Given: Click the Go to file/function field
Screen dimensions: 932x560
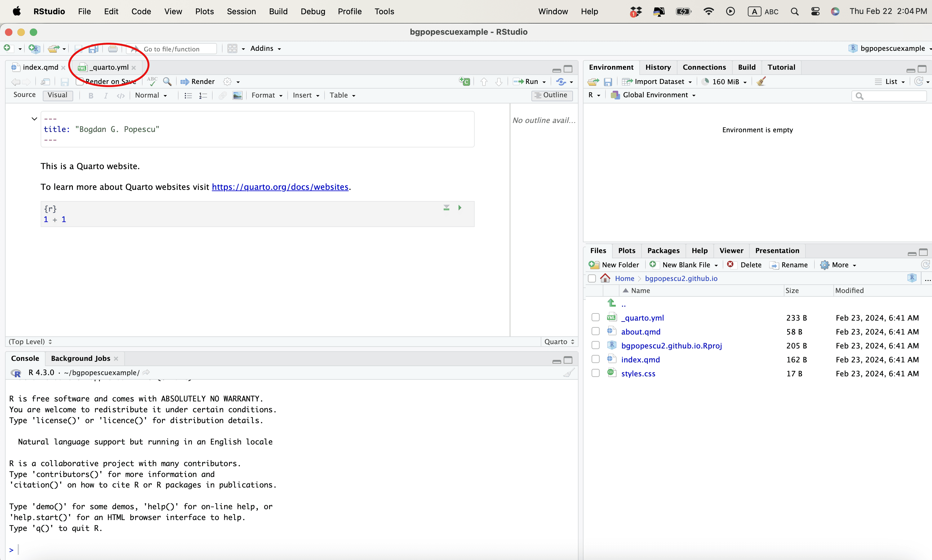Looking at the screenshot, I should tap(177, 49).
